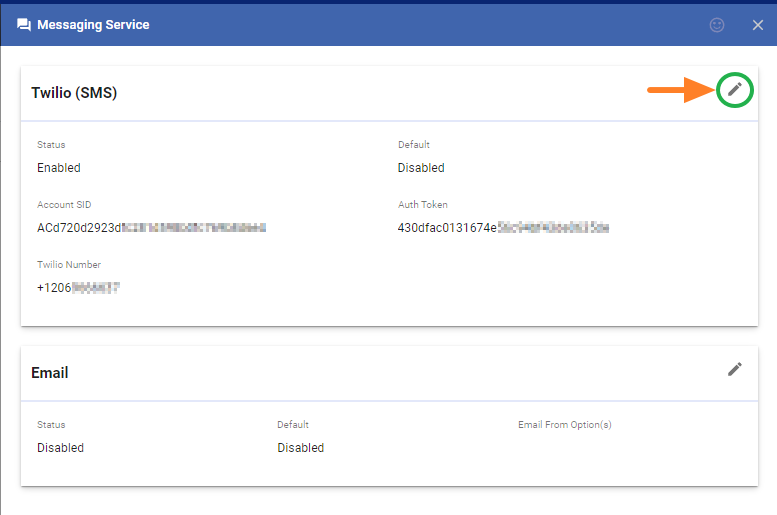Screen dimensions: 777x515
Task: Click the Auth Token label
Action: pos(423,204)
